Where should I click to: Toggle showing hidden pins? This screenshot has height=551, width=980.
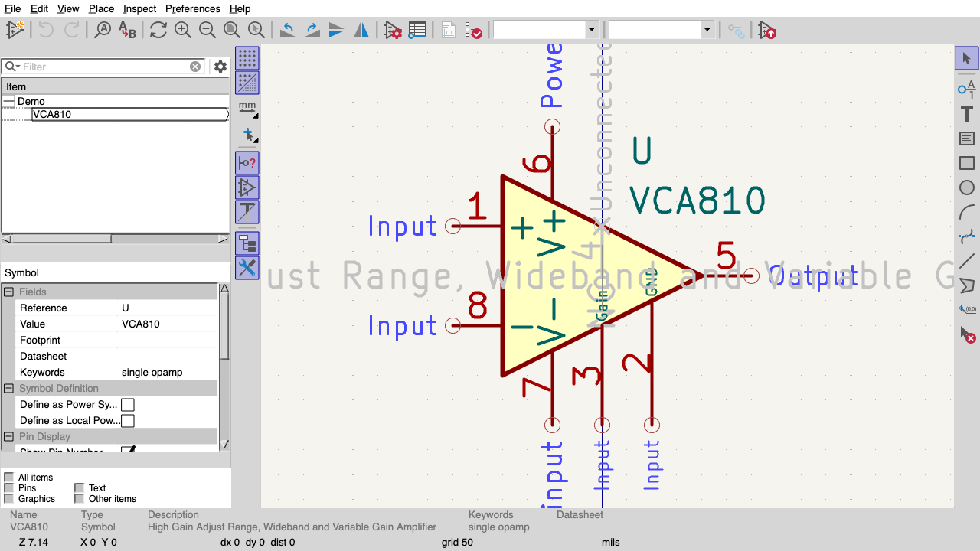tap(247, 162)
